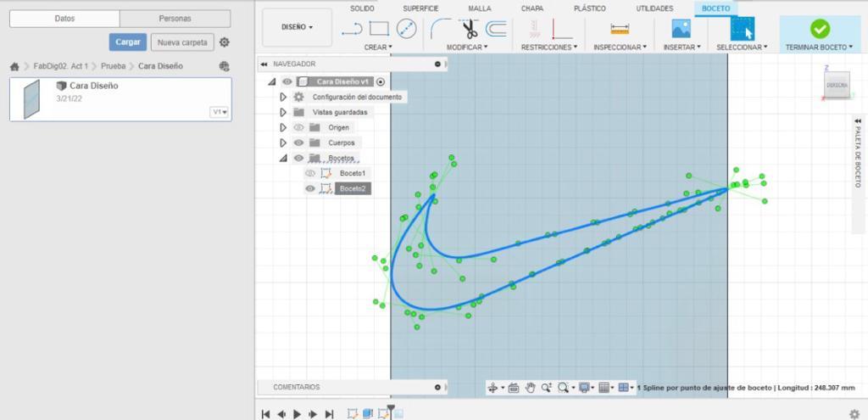The image size is (868, 420).
Task: Click the first sketch feature in timeline
Action: click(x=352, y=413)
